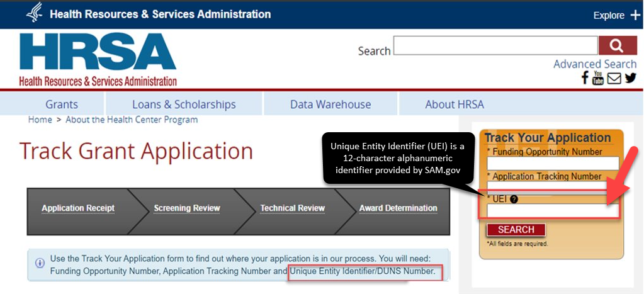Select the Application Receipt step
The width and height of the screenshot is (644, 294).
(x=78, y=208)
